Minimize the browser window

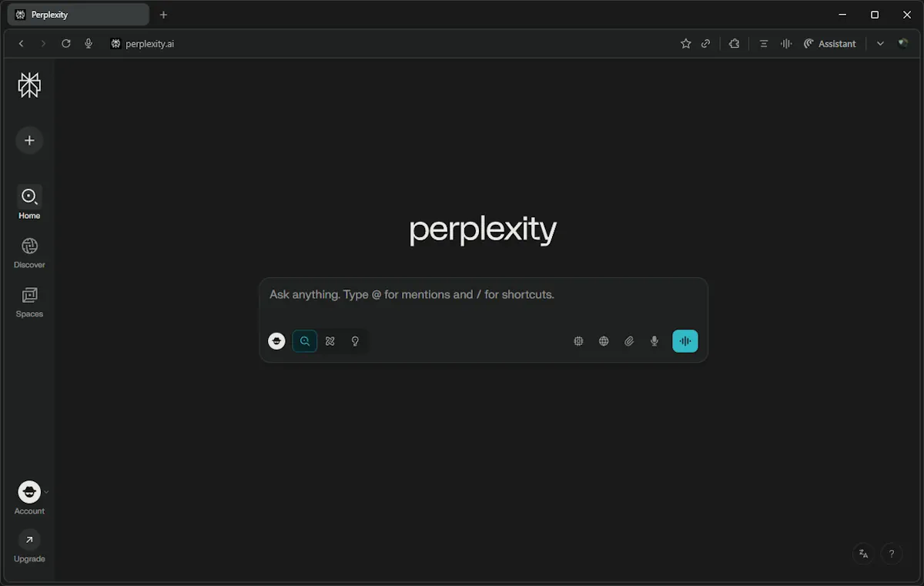click(x=842, y=15)
